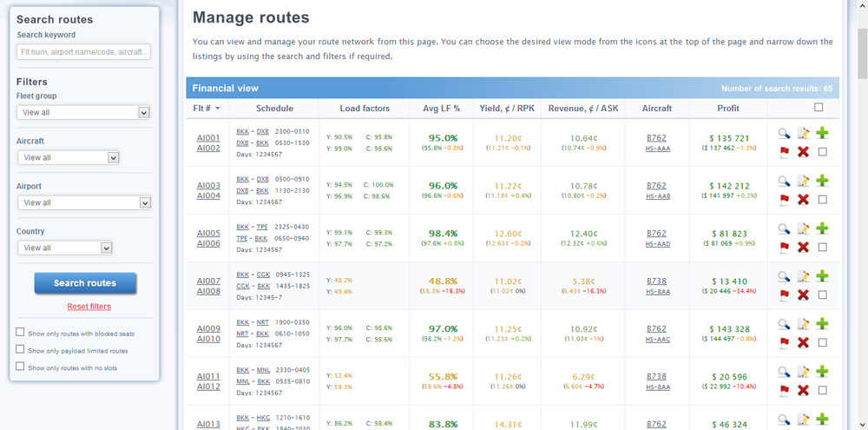Click the red X delete icon for route AI009
Image resolution: width=868 pixels, height=430 pixels.
[803, 342]
